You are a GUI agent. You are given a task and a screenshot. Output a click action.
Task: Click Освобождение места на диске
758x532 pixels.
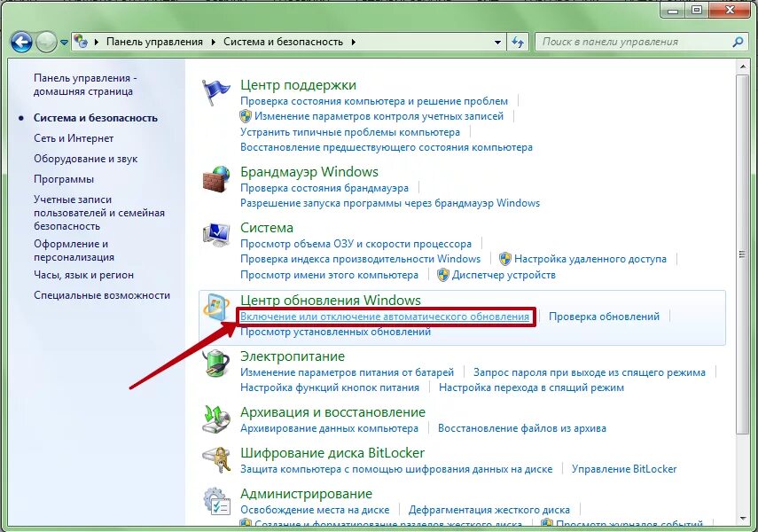[315, 510]
